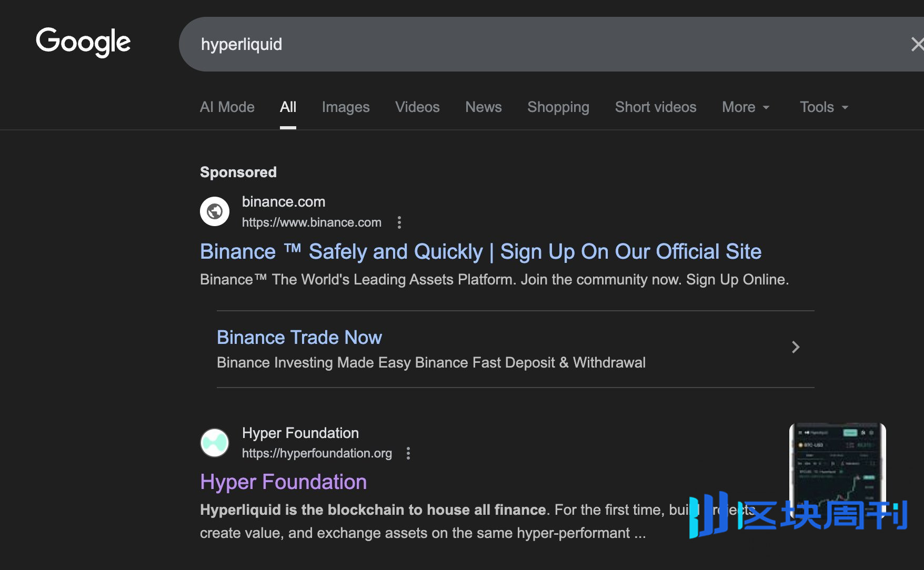The width and height of the screenshot is (924, 570).
Task: Click the Binance Investing Made Easy description
Action: 431,362
